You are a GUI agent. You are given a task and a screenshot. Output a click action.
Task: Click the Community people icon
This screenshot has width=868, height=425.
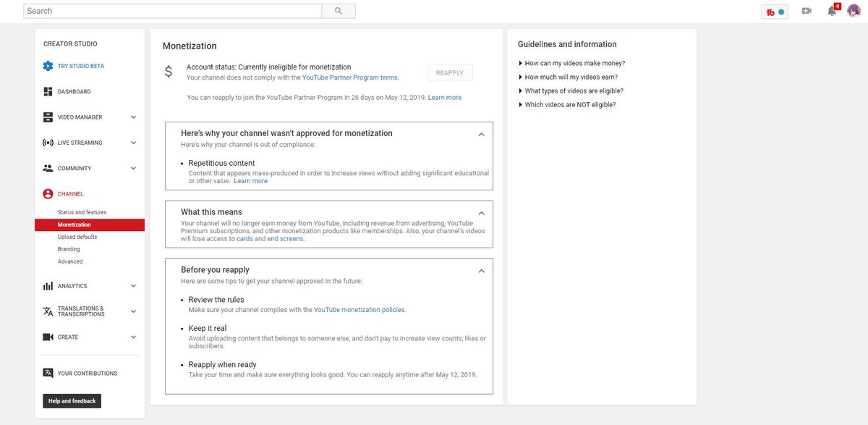point(48,168)
